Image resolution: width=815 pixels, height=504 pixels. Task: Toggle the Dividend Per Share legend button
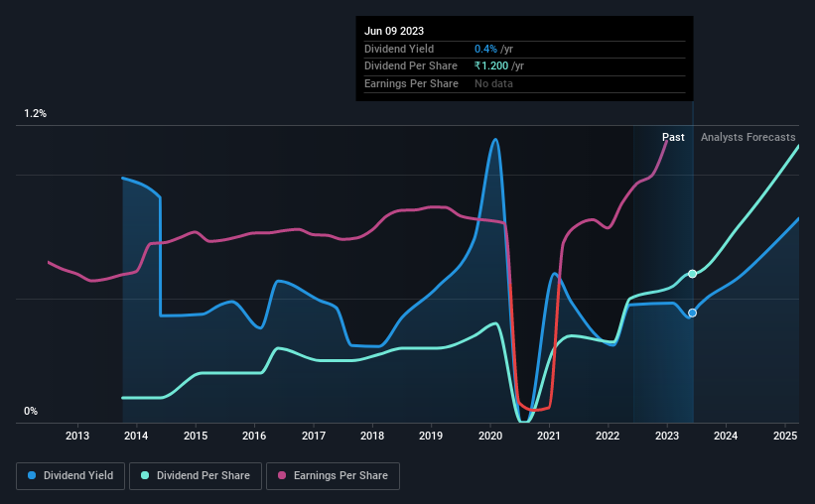tap(196, 476)
